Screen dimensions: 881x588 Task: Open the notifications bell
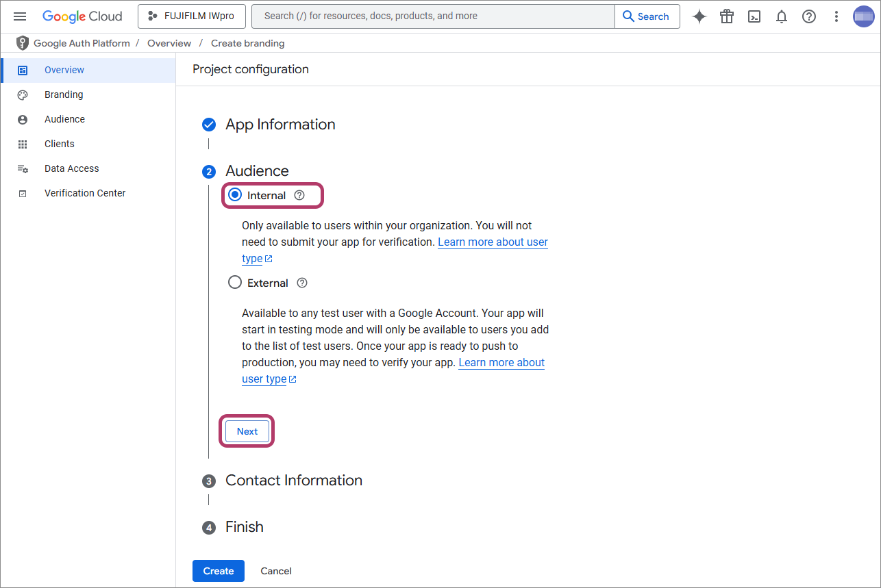pos(782,16)
